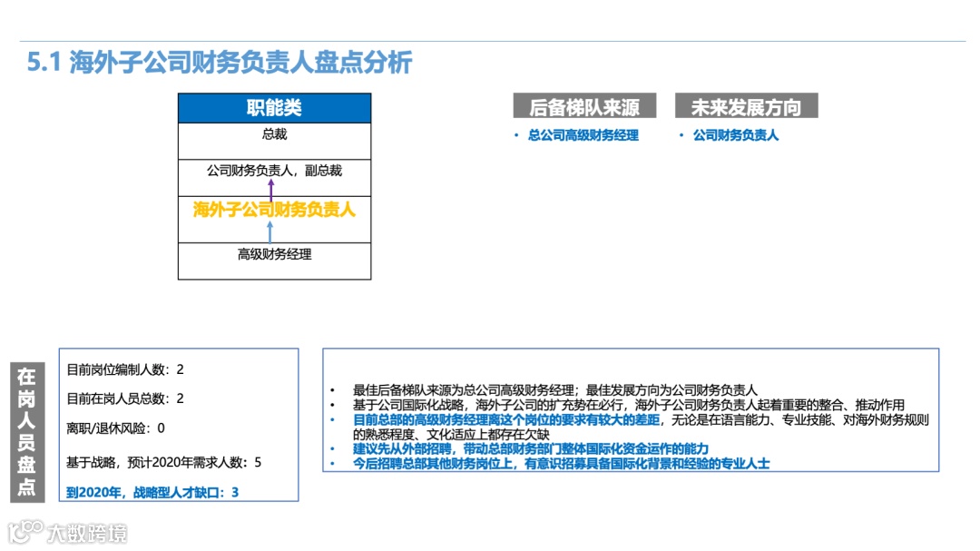This screenshot has width=980, height=551.
Task: Click 基于战略，预计2020年需求人数：5
Action: (163, 462)
